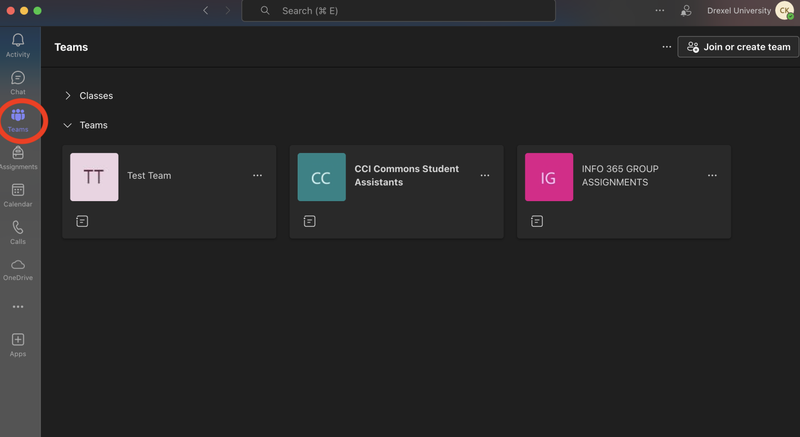This screenshot has height=437, width=800.
Task: Open the Activity bell icon
Action: coord(18,40)
